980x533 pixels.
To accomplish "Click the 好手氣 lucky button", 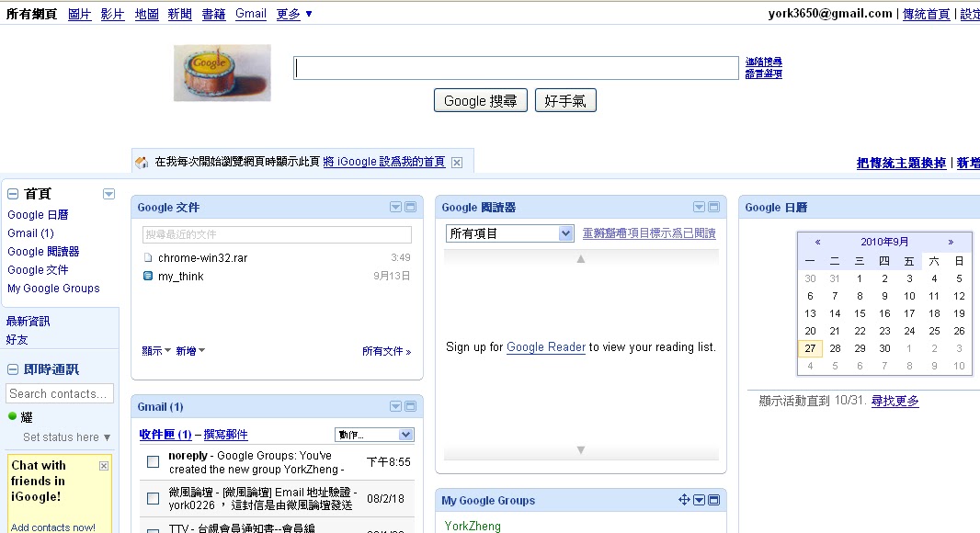I will (x=565, y=100).
